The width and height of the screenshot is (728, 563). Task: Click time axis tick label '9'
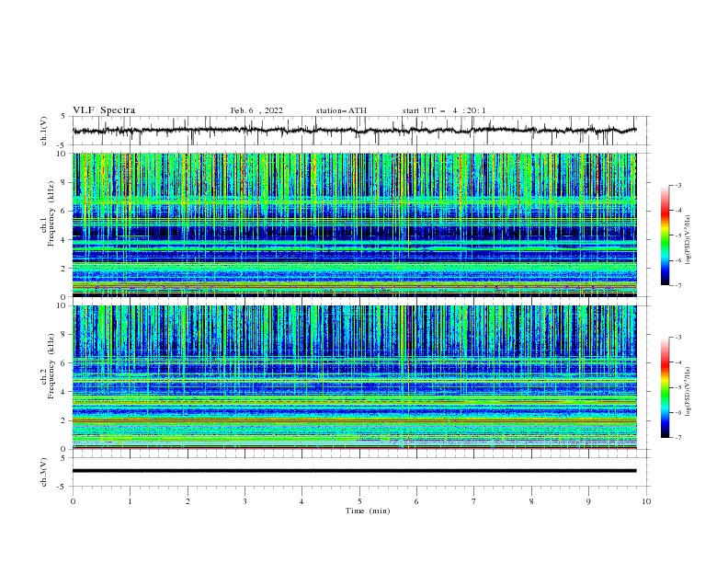588,501
